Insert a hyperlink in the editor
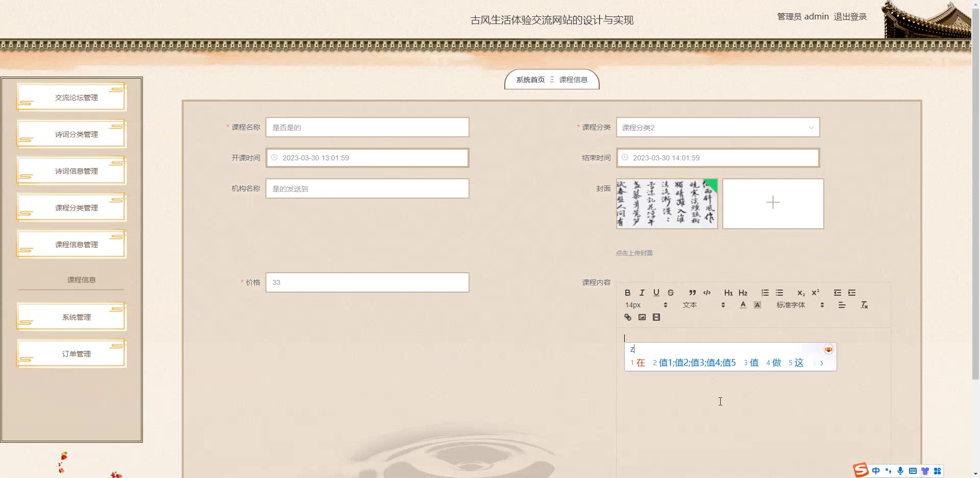 pos(627,317)
